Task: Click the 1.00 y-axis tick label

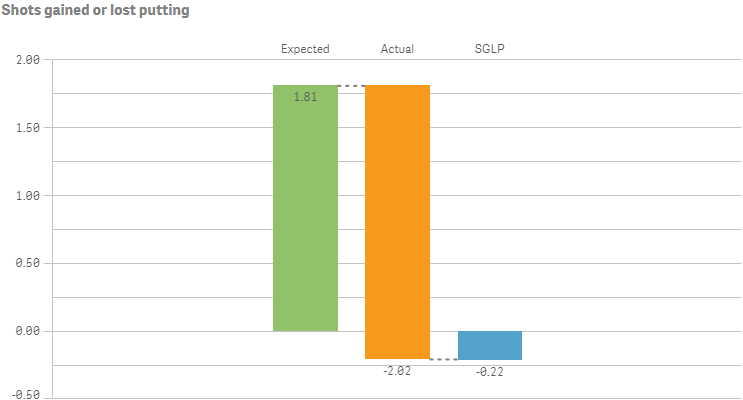Action: (x=28, y=196)
